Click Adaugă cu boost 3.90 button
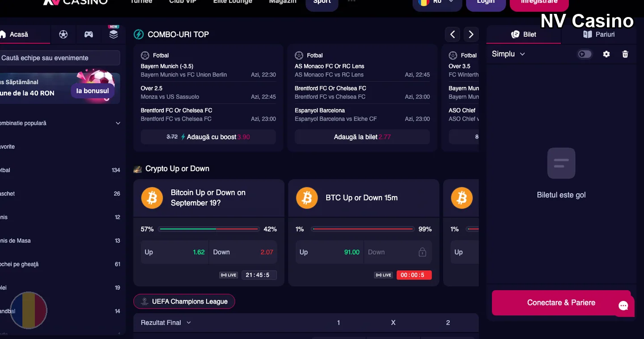This screenshot has height=339, width=644. pyautogui.click(x=208, y=137)
